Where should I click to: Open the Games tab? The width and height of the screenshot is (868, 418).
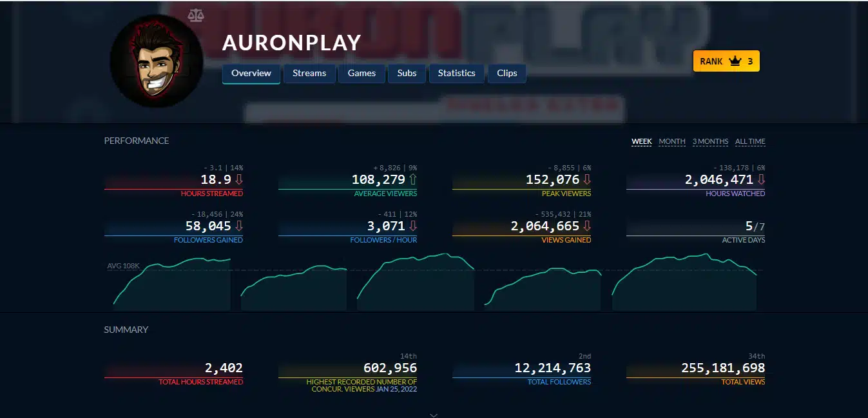(362, 74)
